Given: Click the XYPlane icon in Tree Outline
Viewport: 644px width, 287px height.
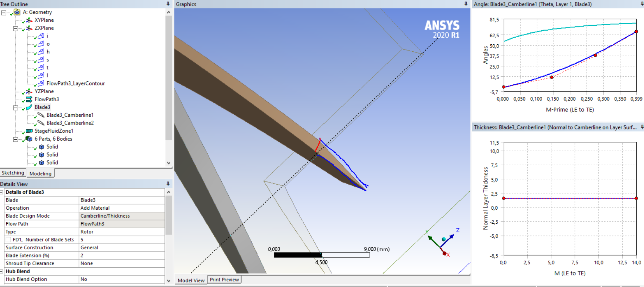Looking at the screenshot, I should [x=29, y=20].
